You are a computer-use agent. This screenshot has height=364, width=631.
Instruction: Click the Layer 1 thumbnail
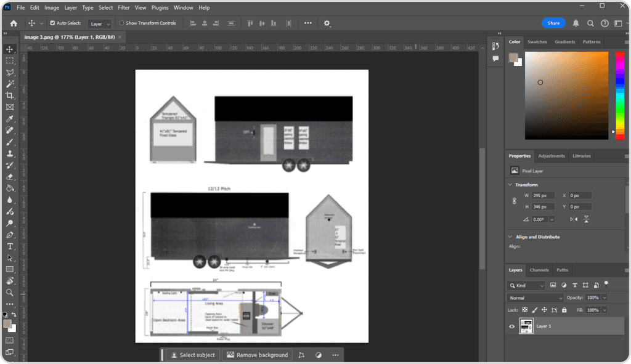point(526,326)
